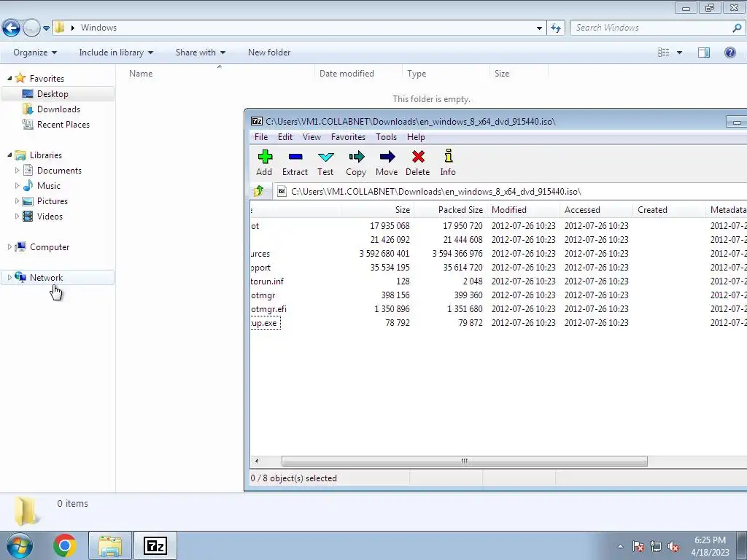Expand the Computer node
This screenshot has height=560, width=747.
9,246
